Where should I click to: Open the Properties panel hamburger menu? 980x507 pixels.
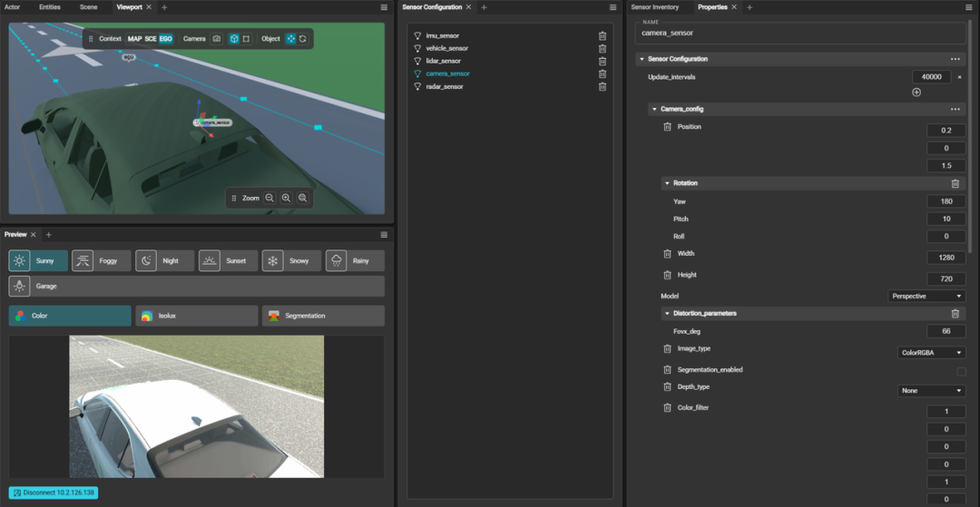[971, 7]
